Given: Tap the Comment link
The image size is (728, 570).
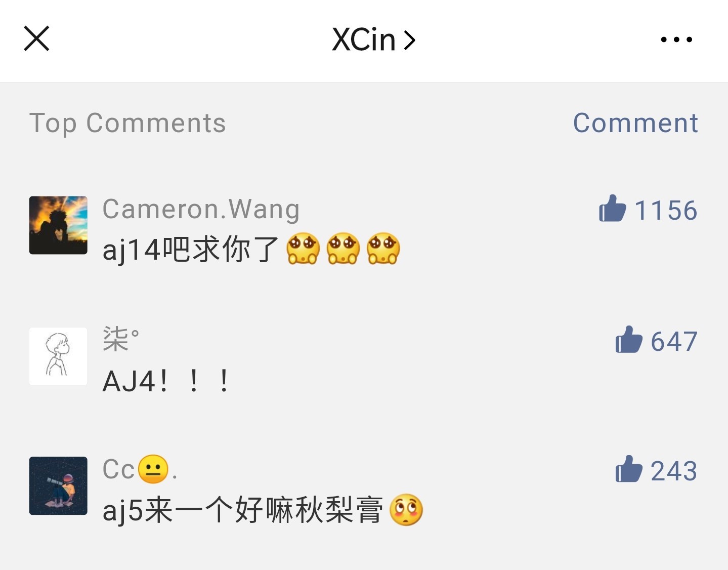Looking at the screenshot, I should coord(635,123).
